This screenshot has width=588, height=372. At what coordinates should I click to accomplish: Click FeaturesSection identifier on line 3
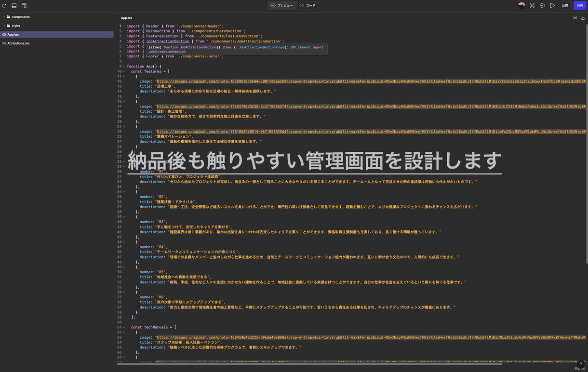point(162,36)
